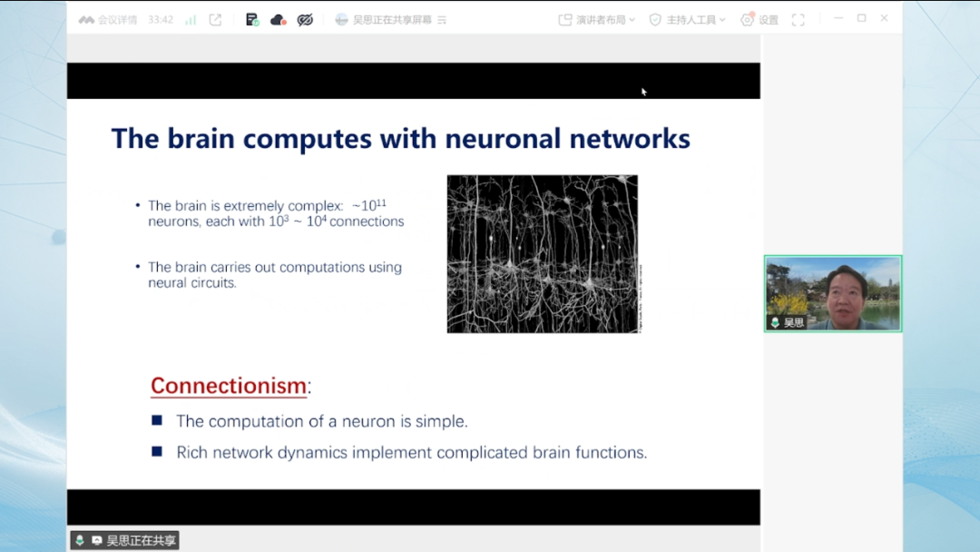This screenshot has height=552, width=980.
Task: Maximize the meeting window
Action: click(x=862, y=19)
